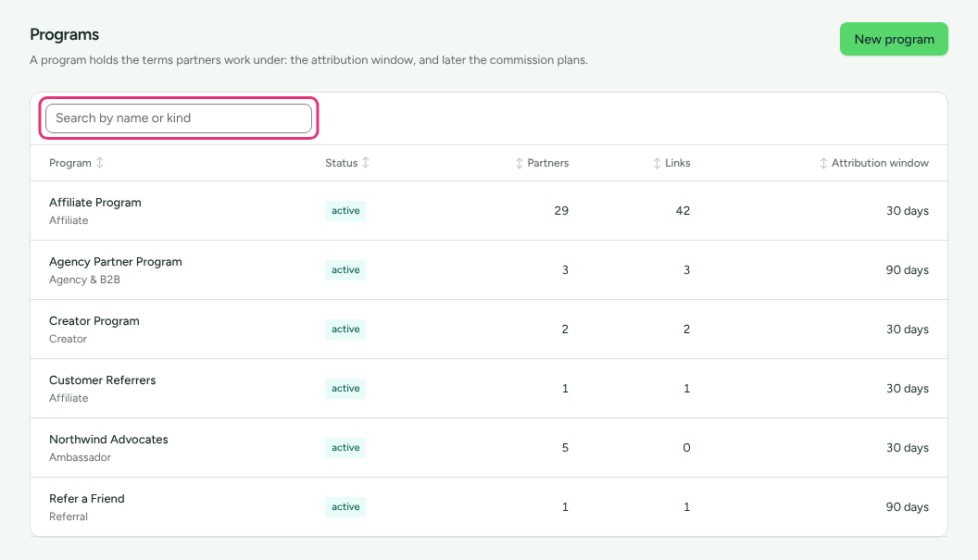Click the Ambassador kind label
978x560 pixels.
click(80, 457)
